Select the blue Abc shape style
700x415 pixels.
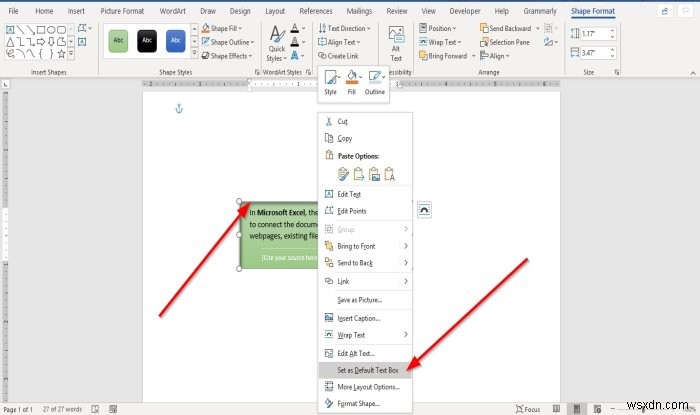[175, 41]
